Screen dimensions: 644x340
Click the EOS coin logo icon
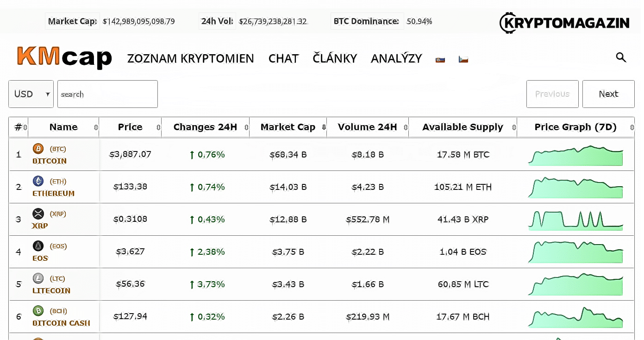(38, 246)
